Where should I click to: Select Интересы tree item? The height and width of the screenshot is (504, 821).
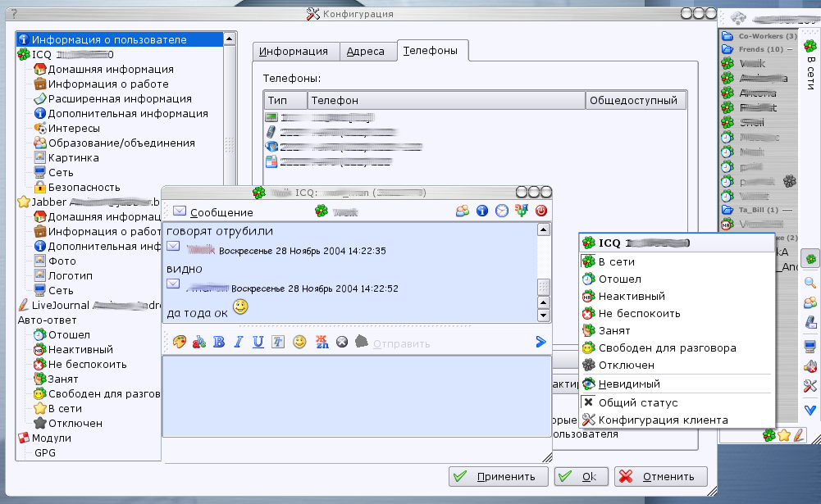coord(74,128)
